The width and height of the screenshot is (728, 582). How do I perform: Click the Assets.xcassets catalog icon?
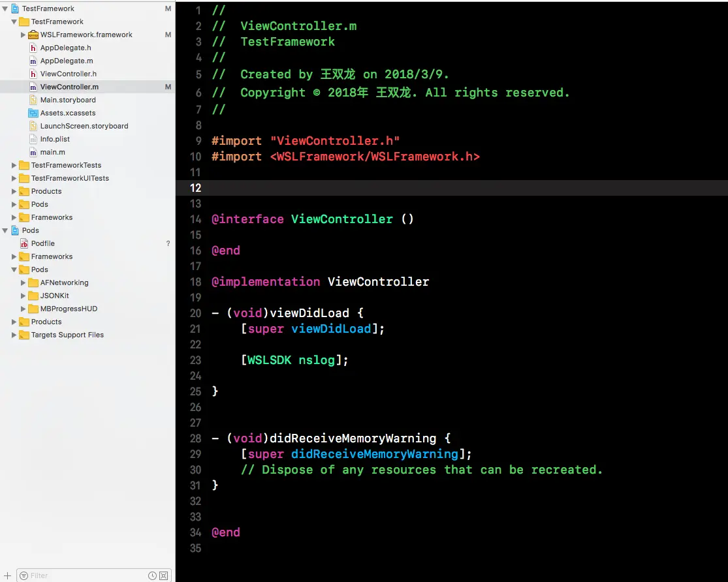point(33,113)
